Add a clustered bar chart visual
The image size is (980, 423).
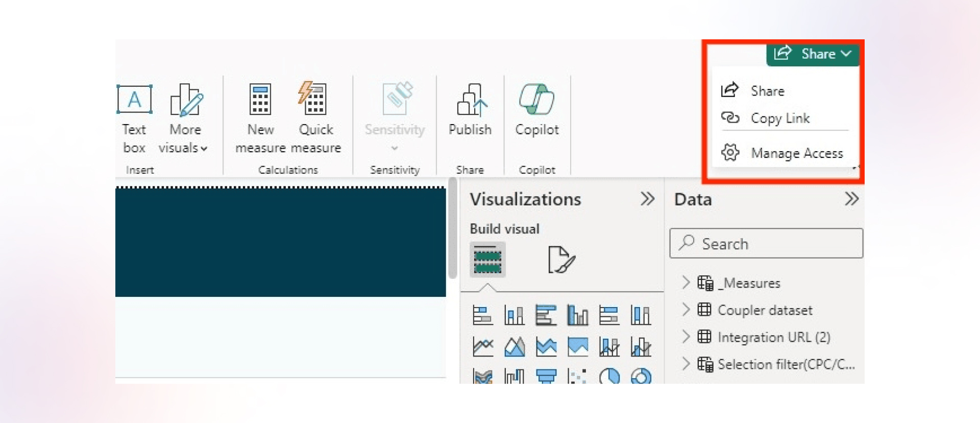[546, 315]
